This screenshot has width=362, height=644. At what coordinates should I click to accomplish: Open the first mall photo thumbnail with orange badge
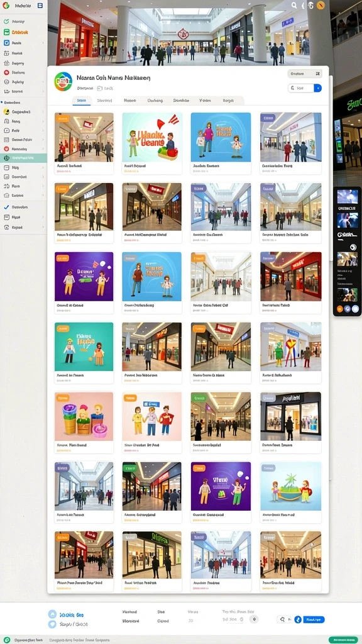click(84, 137)
